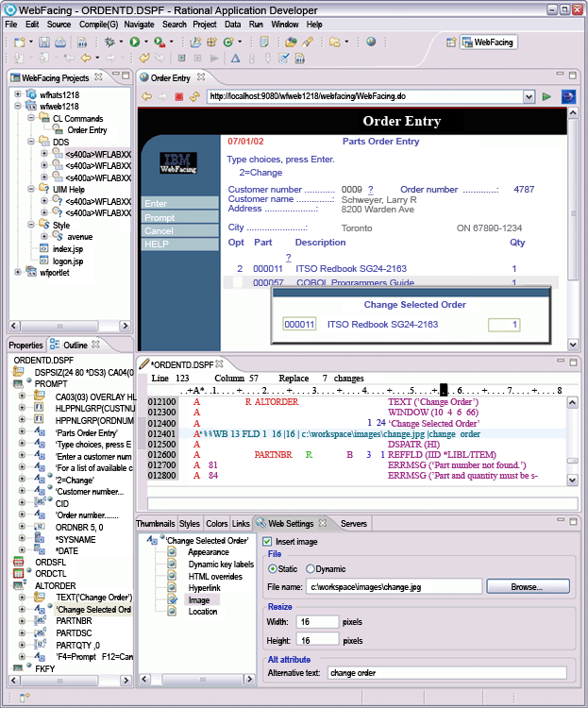Click the Save disk icon in toolbar
The image size is (588, 708).
[x=44, y=42]
